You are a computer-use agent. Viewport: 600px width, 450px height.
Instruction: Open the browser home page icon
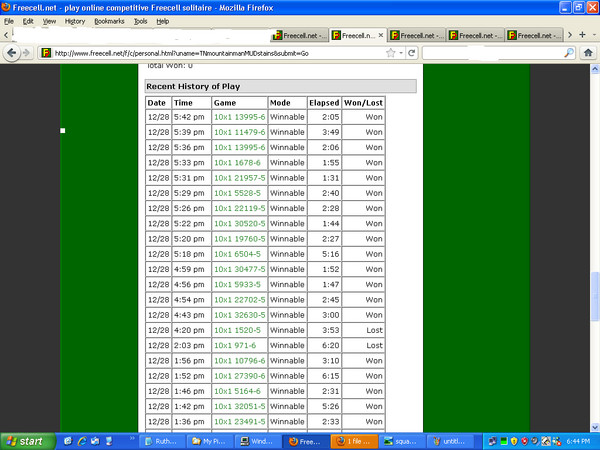tap(588, 53)
